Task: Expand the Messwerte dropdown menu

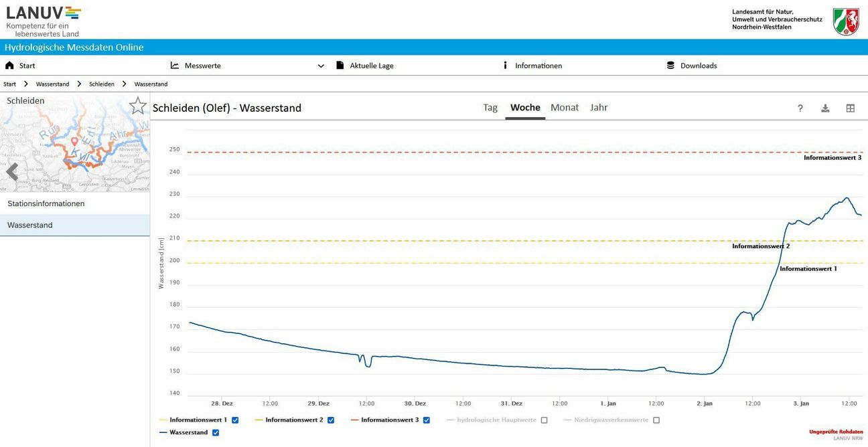Action: coord(321,66)
